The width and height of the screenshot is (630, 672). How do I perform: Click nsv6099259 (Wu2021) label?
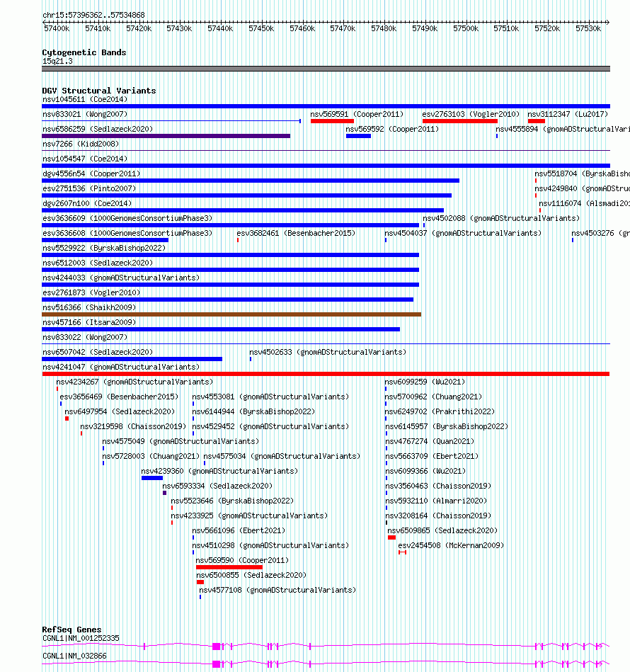[x=425, y=382]
